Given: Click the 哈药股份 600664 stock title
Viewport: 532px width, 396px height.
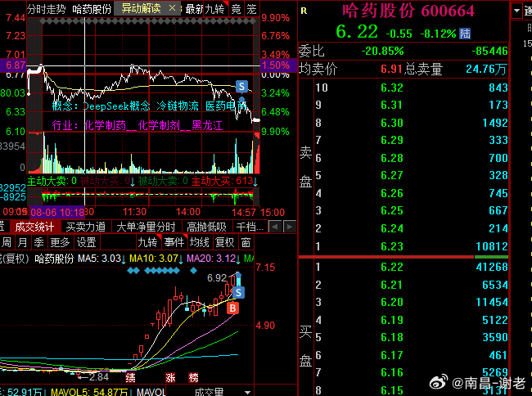Looking at the screenshot, I should click(408, 11).
